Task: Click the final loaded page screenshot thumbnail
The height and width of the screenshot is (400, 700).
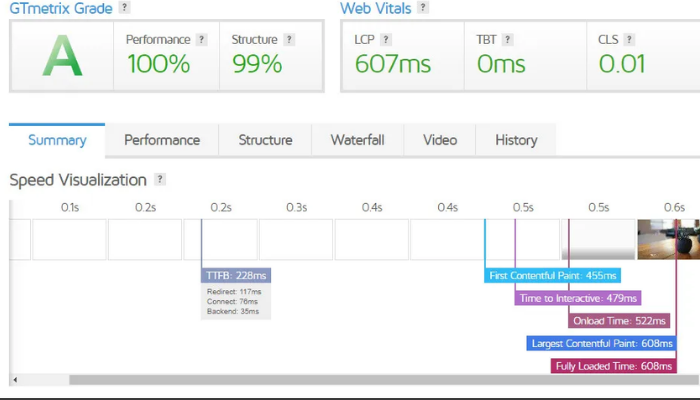Action: (x=668, y=240)
